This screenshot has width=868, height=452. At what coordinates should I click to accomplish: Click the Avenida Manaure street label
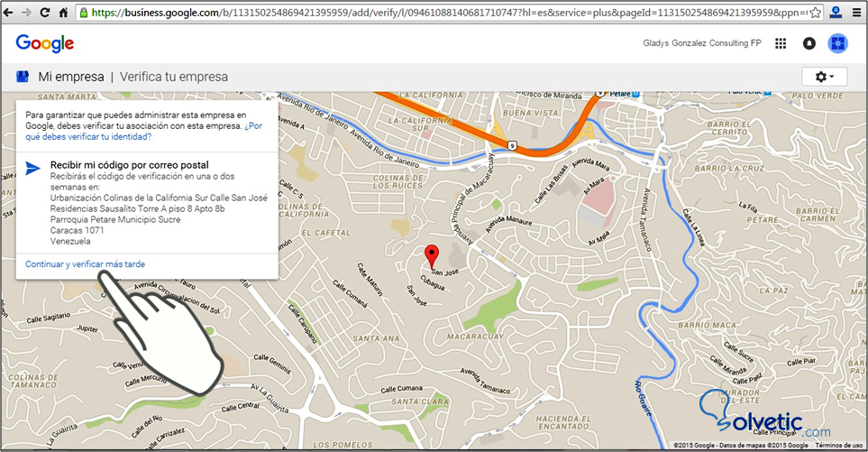[x=508, y=224]
